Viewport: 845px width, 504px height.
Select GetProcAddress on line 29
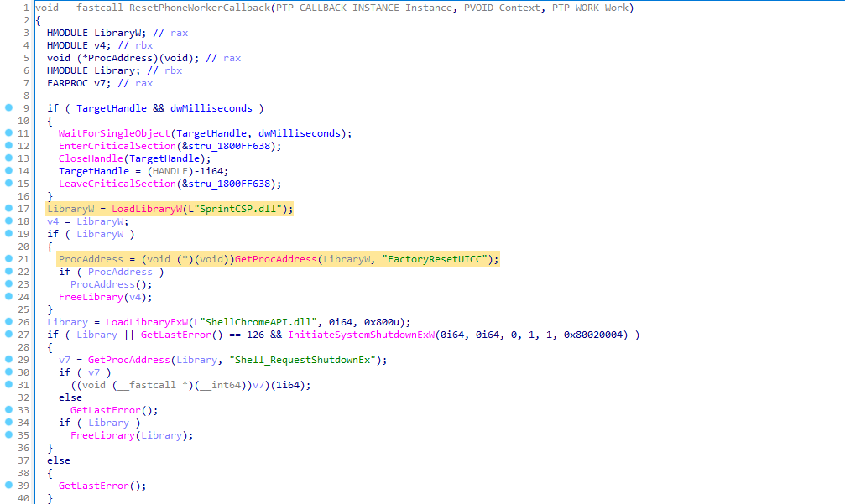tap(128, 360)
